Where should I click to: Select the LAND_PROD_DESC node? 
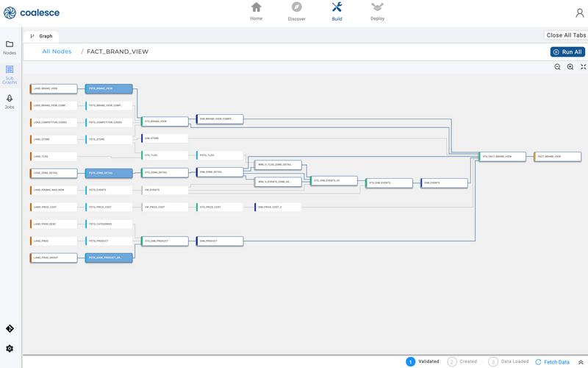(x=54, y=224)
